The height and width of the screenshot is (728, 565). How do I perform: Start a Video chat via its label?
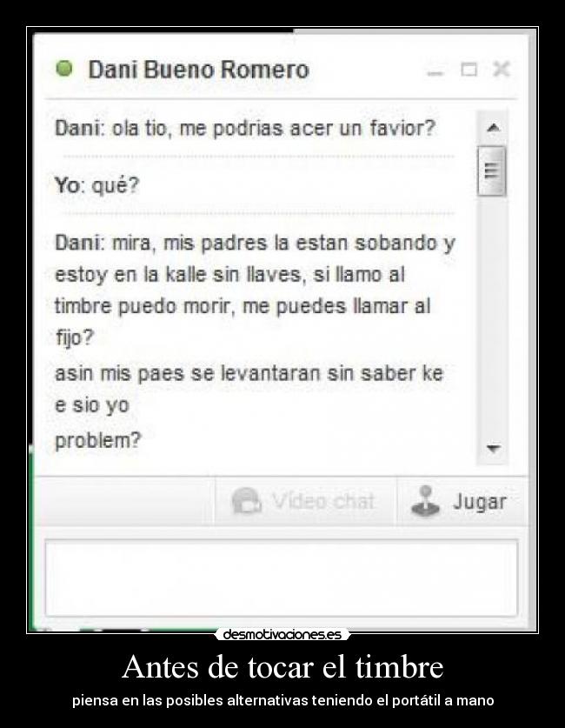323,501
